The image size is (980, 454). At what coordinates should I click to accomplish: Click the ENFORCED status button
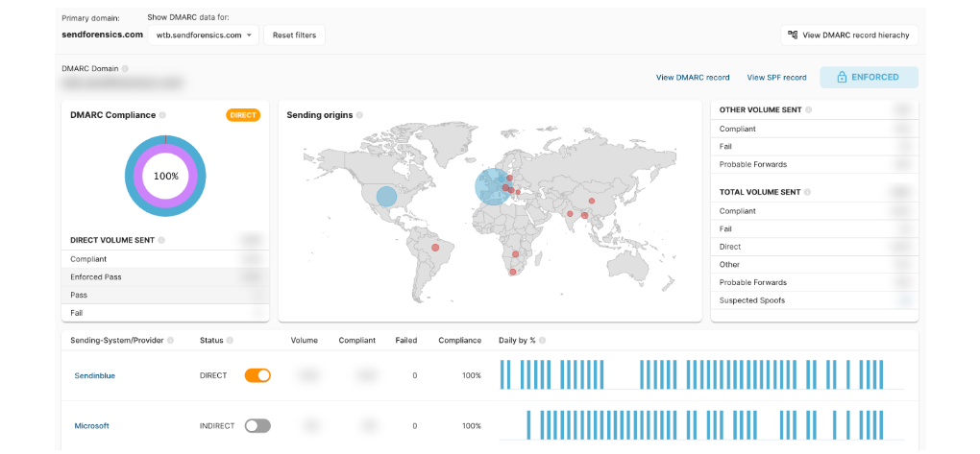[869, 78]
